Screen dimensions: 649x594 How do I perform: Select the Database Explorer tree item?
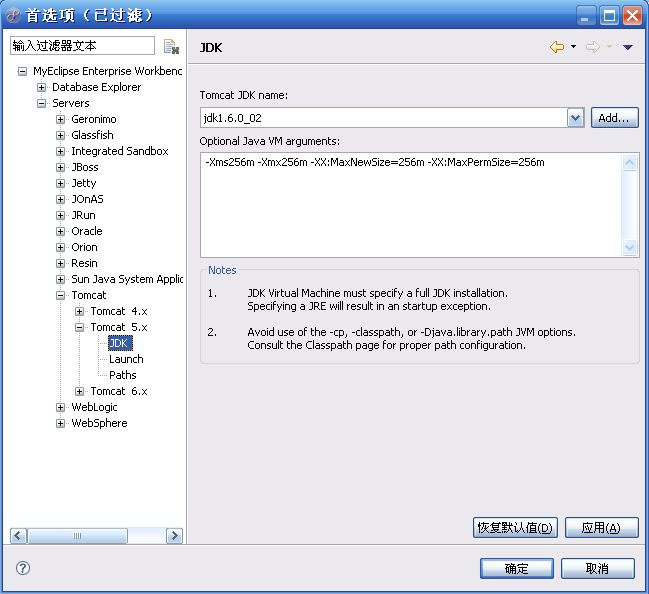96,87
